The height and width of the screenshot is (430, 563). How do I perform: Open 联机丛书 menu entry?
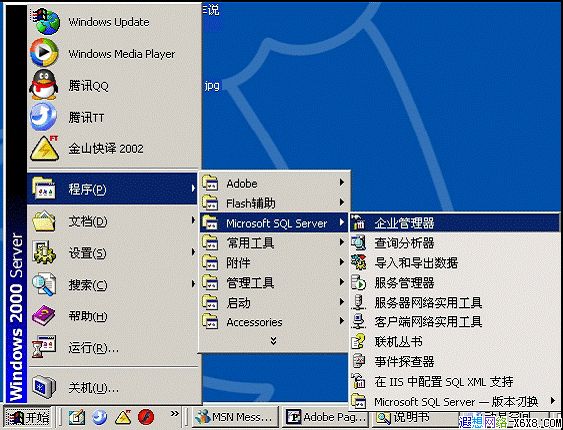point(455,341)
